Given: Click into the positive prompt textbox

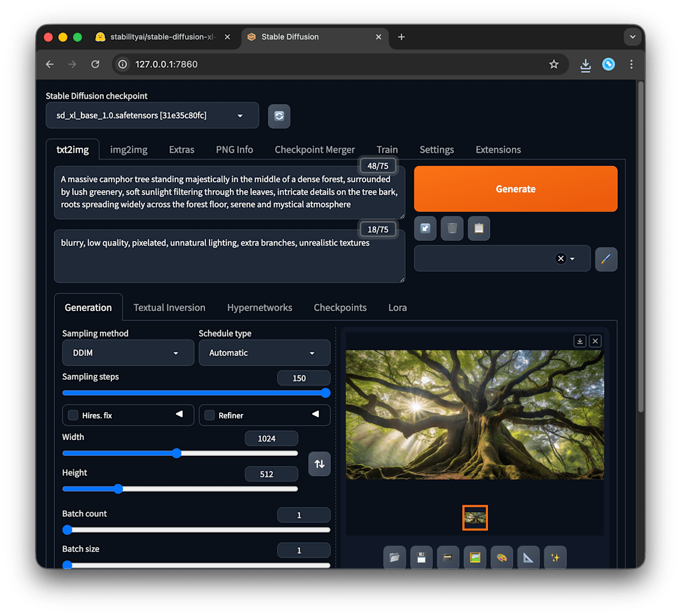Looking at the screenshot, I should pos(229,192).
